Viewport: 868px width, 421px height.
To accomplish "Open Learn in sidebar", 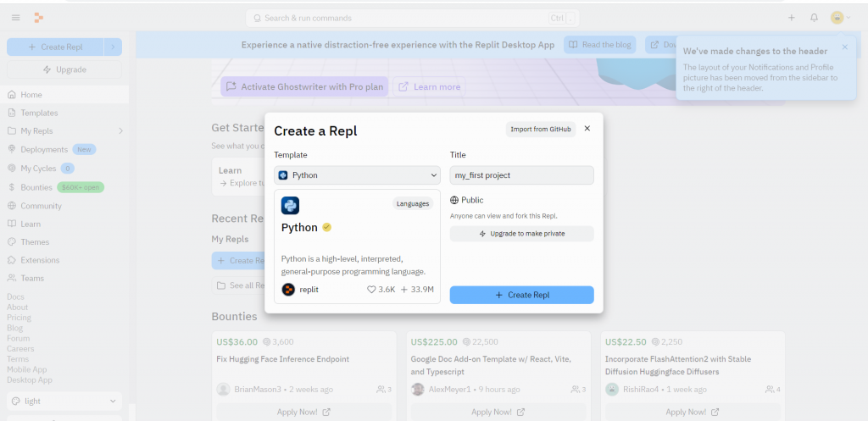I will (x=64, y=224).
